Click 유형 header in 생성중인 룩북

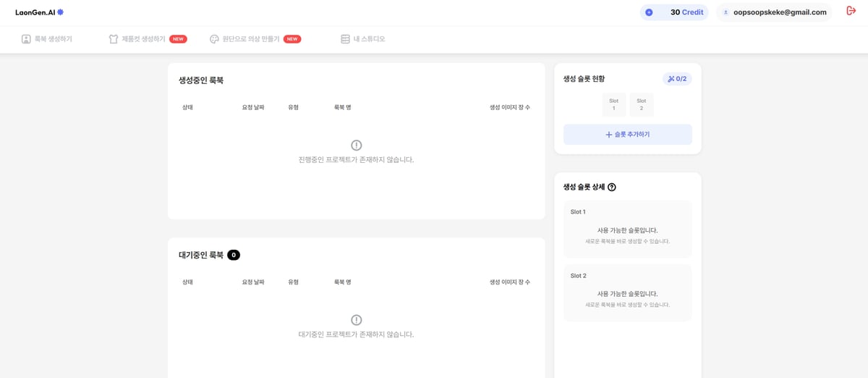point(293,107)
